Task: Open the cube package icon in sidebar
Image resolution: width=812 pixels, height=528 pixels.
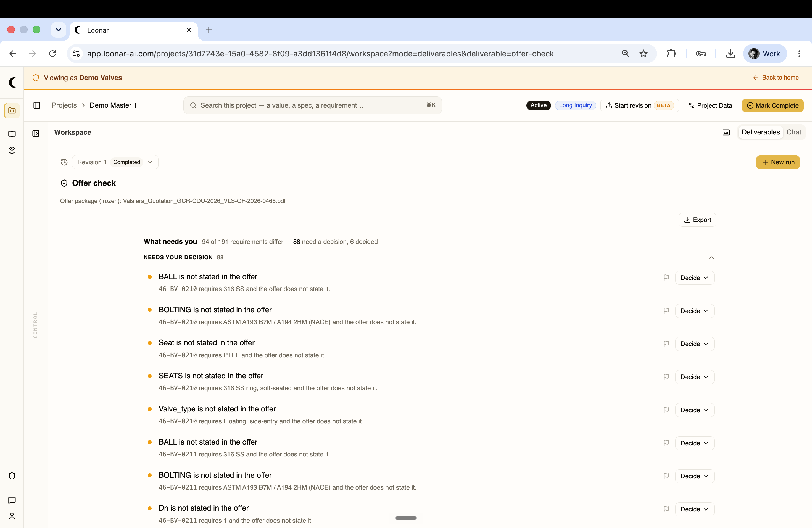Action: click(12, 151)
